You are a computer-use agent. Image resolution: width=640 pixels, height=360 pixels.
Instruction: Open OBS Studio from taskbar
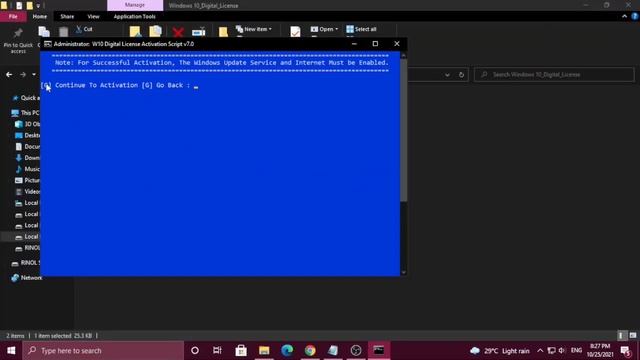click(356, 351)
